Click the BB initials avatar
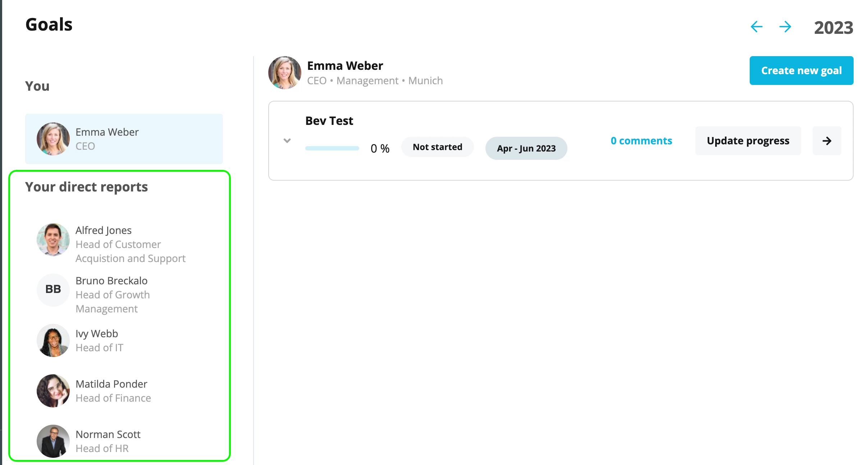The width and height of the screenshot is (868, 465). (53, 290)
